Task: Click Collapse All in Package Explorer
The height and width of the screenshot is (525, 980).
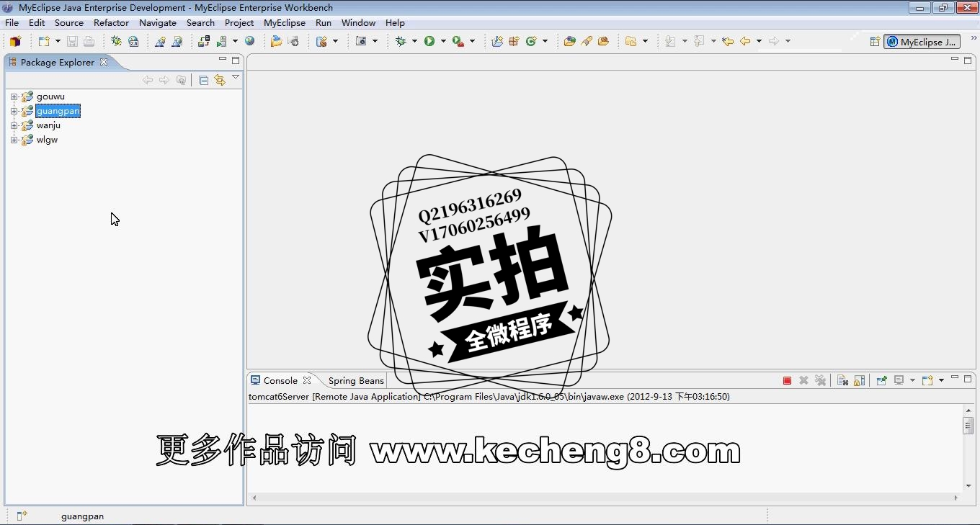Action: pyautogui.click(x=203, y=80)
